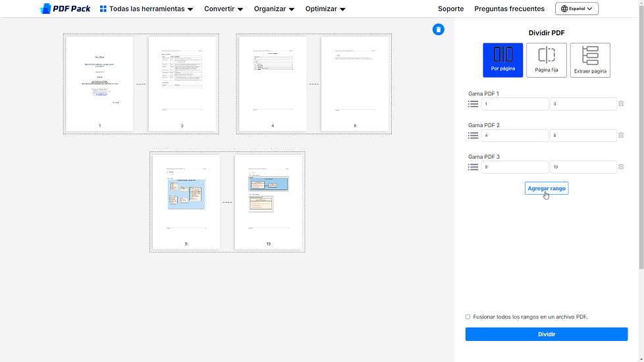Click the PDF Pack logo

65,9
